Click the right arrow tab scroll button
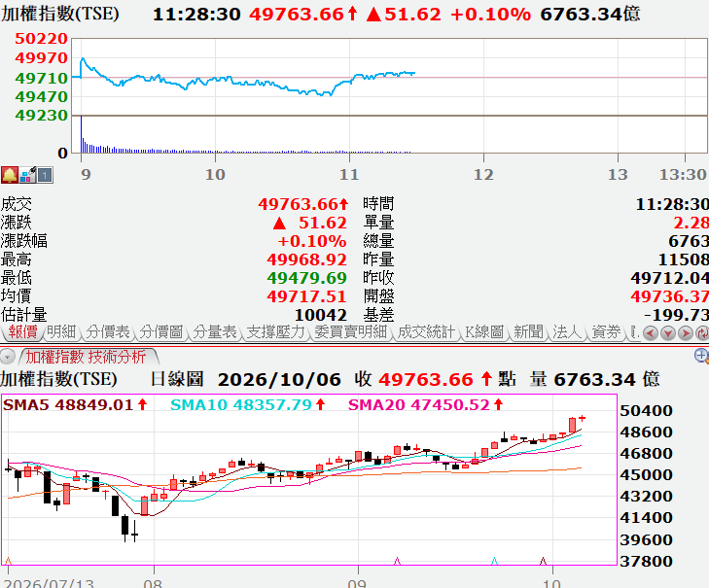The width and height of the screenshot is (709, 588). pyautogui.click(x=686, y=333)
